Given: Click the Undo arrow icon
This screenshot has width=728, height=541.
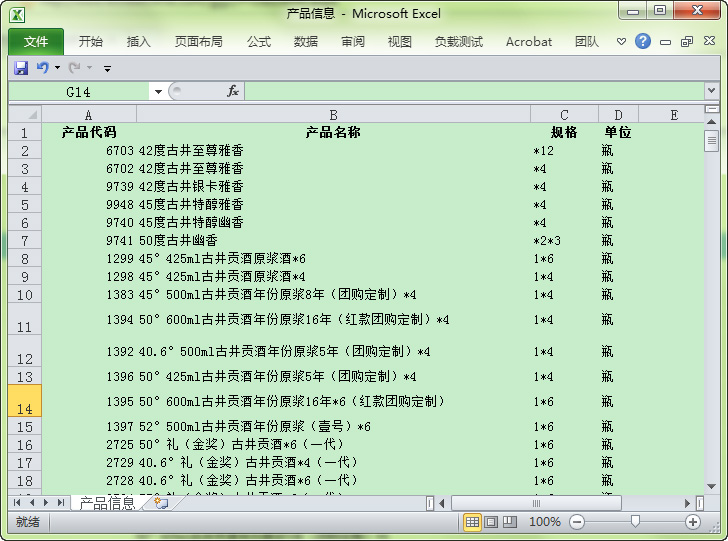Looking at the screenshot, I should [43, 68].
